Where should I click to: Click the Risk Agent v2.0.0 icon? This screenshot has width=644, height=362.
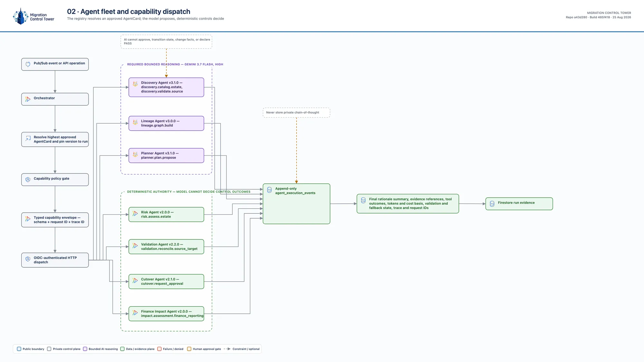(135, 213)
